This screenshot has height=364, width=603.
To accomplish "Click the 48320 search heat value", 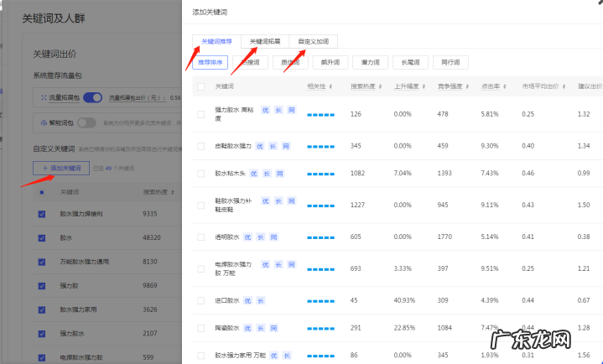I will [x=152, y=238].
